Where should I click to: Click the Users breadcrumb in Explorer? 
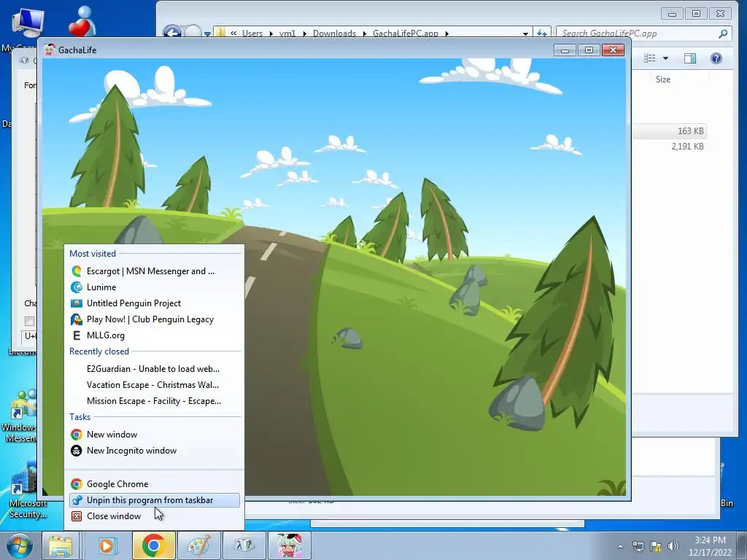252,34
